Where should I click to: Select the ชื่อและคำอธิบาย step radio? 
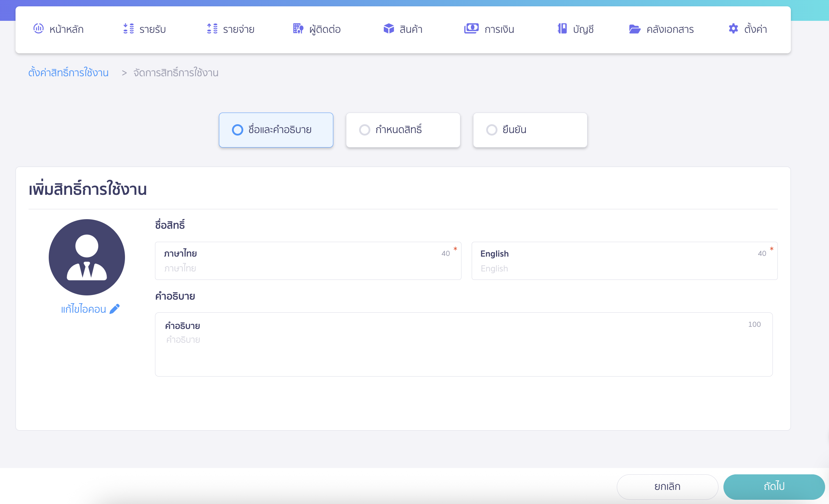pyautogui.click(x=237, y=130)
